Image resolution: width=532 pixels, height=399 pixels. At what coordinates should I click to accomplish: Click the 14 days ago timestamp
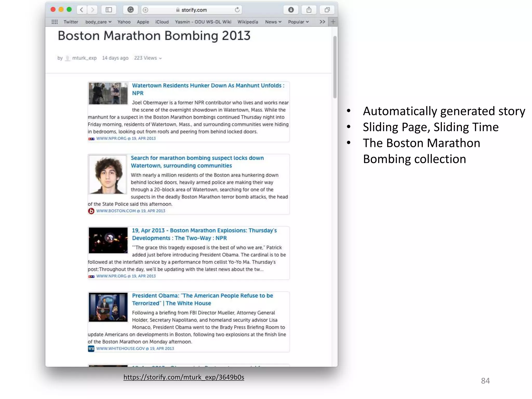(115, 58)
